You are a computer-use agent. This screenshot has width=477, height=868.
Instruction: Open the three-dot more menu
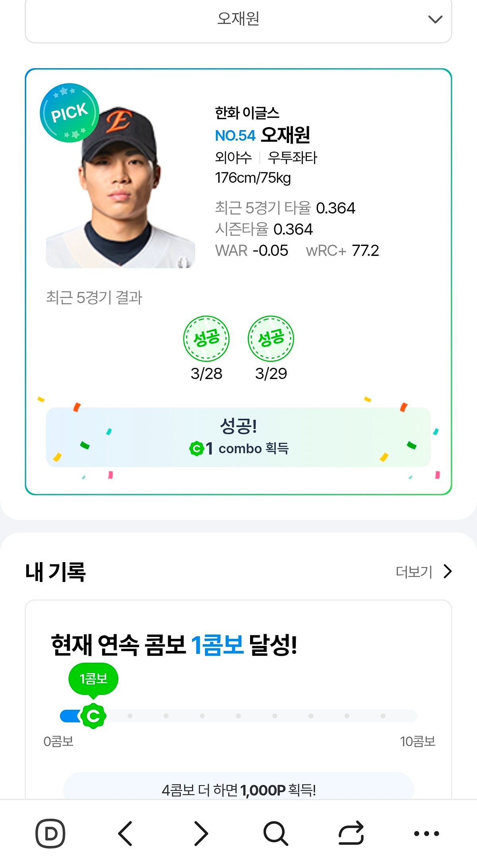(427, 833)
